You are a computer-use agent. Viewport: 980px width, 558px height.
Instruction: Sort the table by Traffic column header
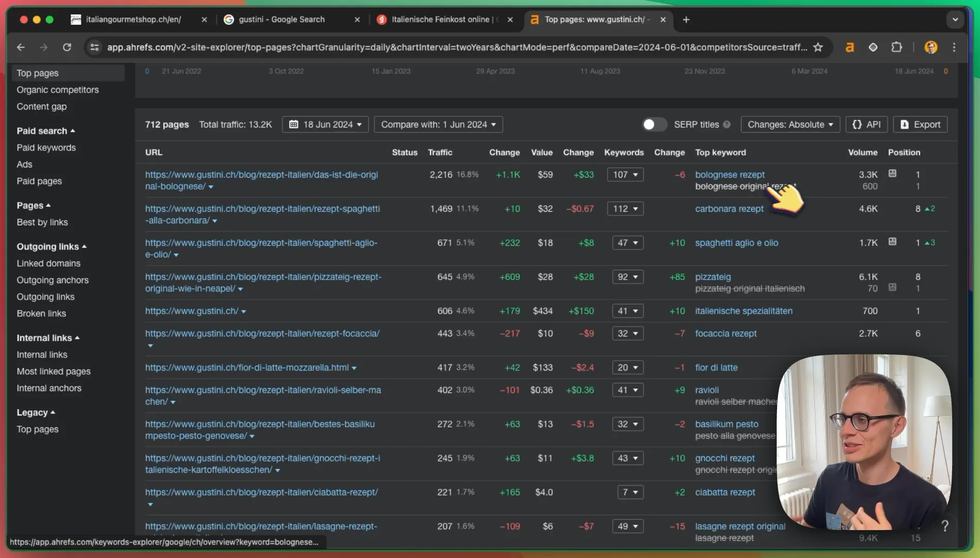[x=440, y=152]
